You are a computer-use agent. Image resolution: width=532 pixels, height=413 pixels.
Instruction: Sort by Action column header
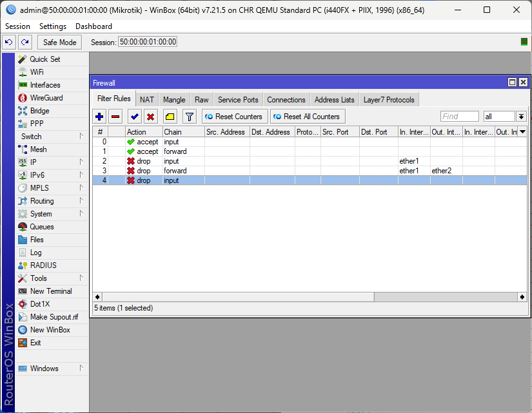click(x=144, y=132)
